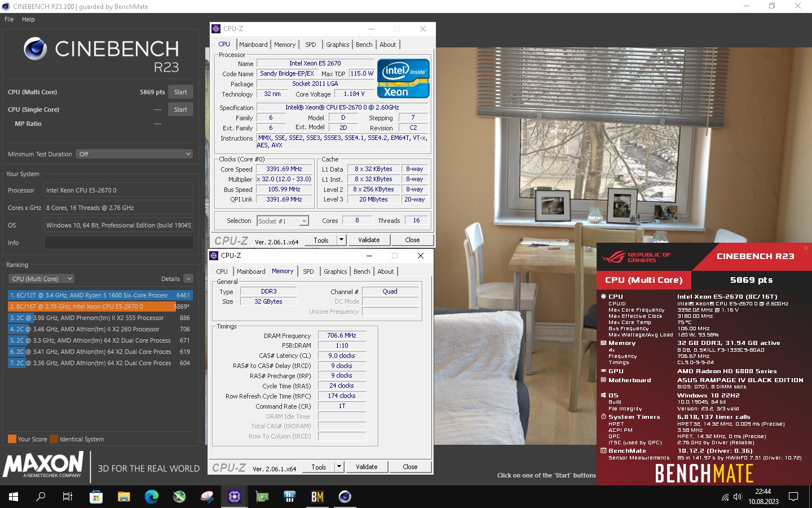812x508 pixels.
Task: Switch to CPU tab in lower CPU-Z
Action: pyautogui.click(x=222, y=271)
